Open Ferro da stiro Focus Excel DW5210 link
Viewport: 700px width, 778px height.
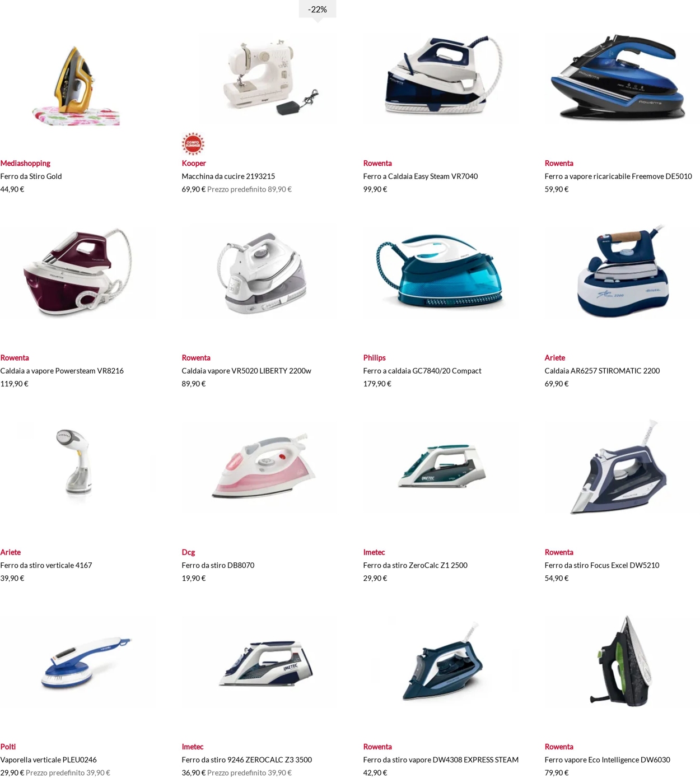[602, 565]
